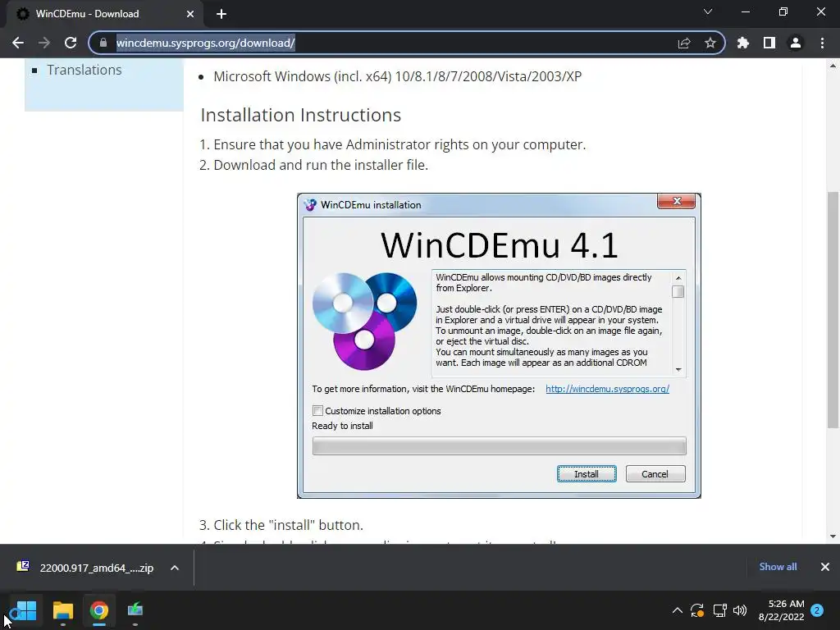840x630 pixels.
Task: Close the WinCDEmu - Download tab
Action: (x=190, y=14)
